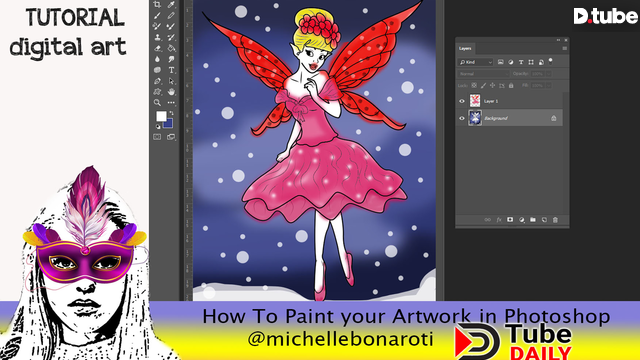The width and height of the screenshot is (640, 360).
Task: Lock artboard nesting icon
Action: coord(502,85)
